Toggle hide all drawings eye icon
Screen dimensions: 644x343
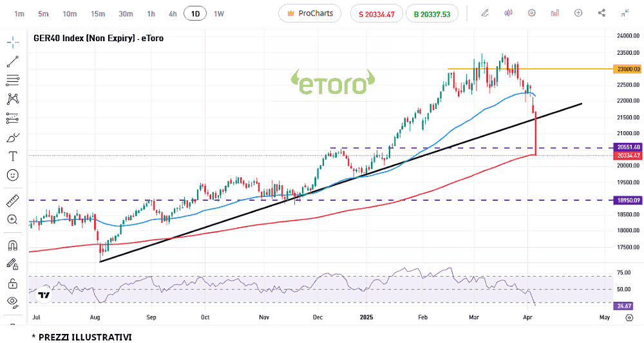pyautogui.click(x=13, y=302)
